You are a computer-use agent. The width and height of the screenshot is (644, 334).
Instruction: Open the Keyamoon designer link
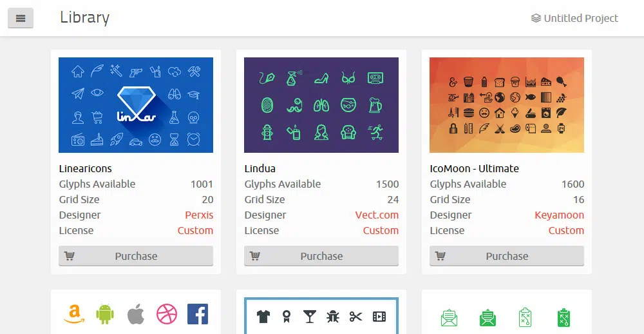(559, 215)
